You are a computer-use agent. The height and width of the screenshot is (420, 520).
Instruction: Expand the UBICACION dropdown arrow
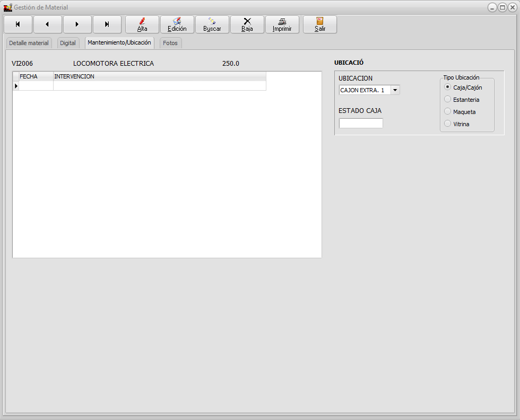[x=395, y=90]
